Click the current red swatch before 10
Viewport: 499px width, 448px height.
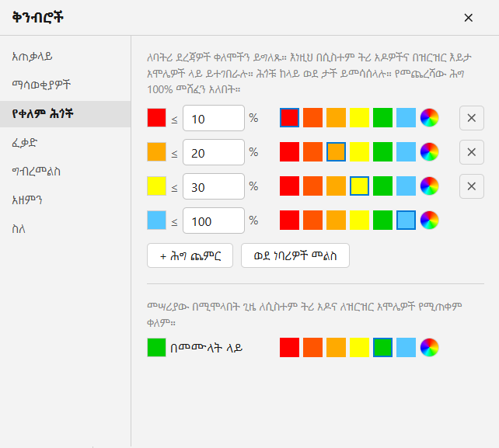[x=156, y=118]
